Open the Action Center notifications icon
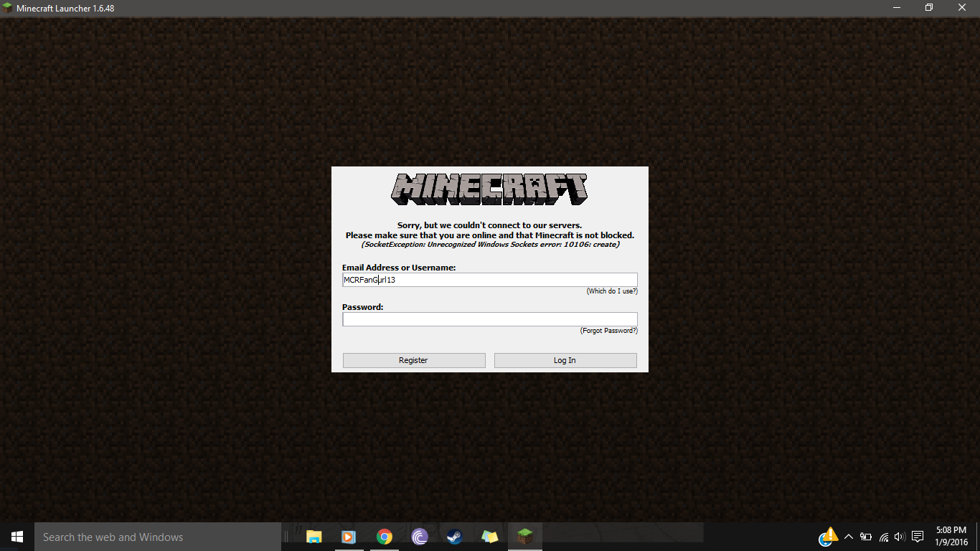 918,537
